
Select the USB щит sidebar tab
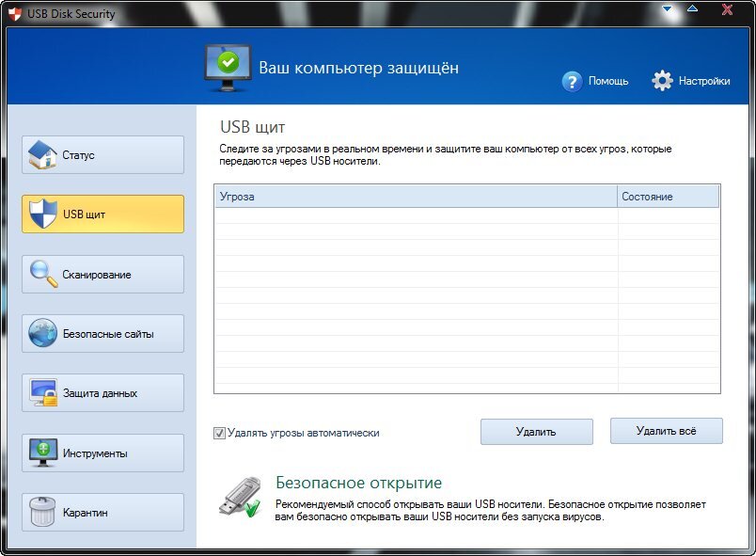tap(102, 214)
